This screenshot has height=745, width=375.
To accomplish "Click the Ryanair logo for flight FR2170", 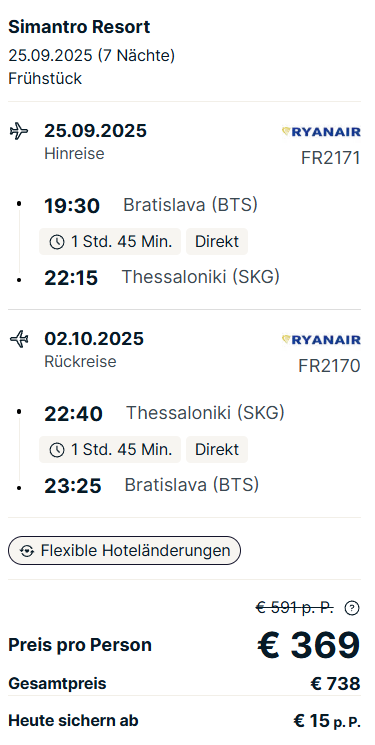I will click(321, 340).
